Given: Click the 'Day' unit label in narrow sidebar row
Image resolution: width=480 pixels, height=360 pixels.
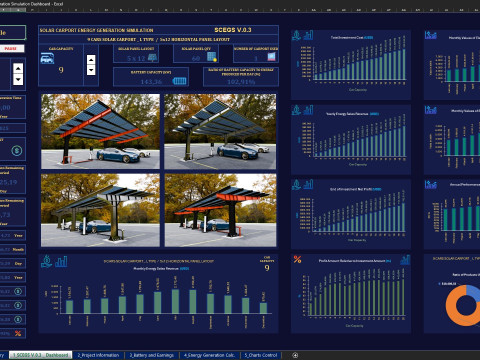Looking at the screenshot, I should point(18,263).
